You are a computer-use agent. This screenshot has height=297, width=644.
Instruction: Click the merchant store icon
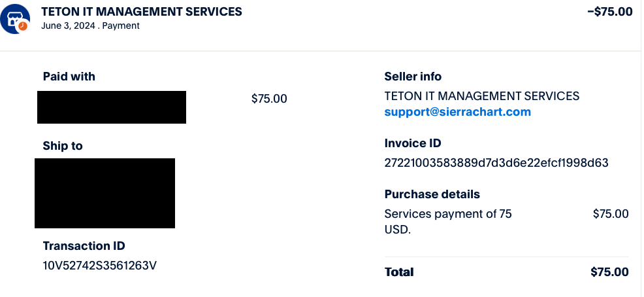click(14, 18)
